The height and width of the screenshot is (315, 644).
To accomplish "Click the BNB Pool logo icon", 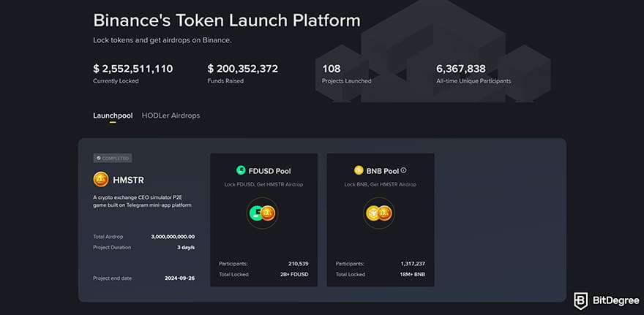I will (x=359, y=170).
